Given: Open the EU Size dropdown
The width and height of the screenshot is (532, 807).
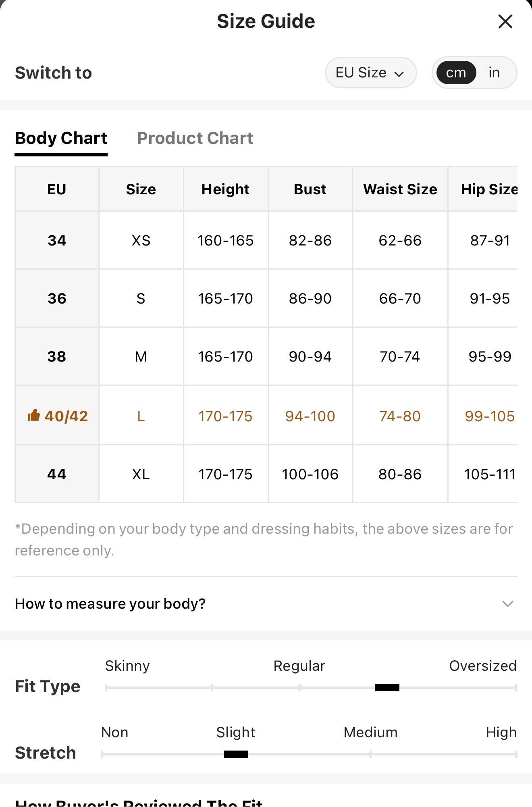Looking at the screenshot, I should click(370, 73).
